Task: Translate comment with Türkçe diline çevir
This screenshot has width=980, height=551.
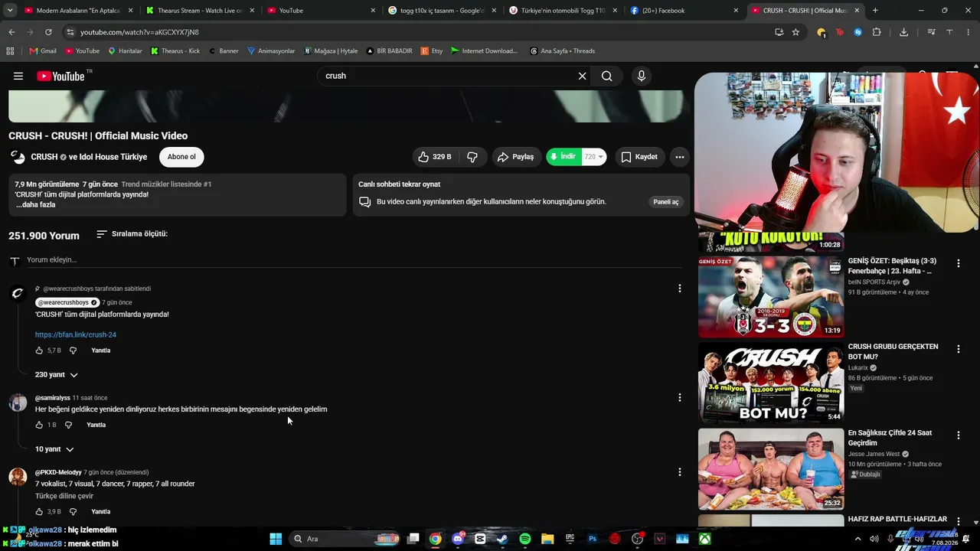Action: point(64,496)
